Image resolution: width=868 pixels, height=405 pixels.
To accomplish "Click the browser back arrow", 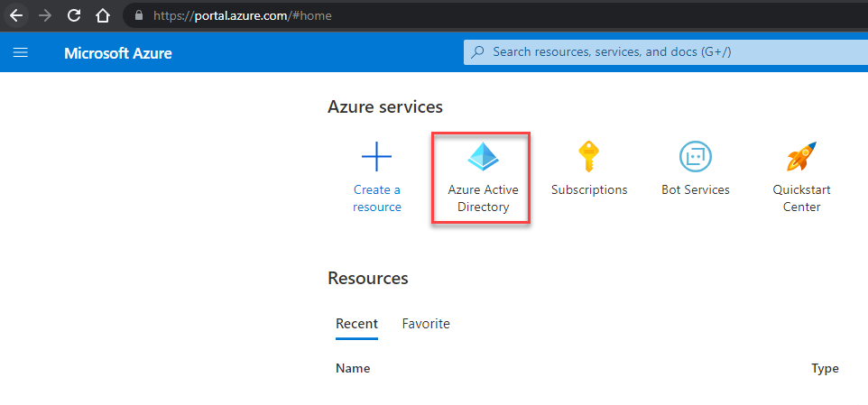I will (16, 15).
